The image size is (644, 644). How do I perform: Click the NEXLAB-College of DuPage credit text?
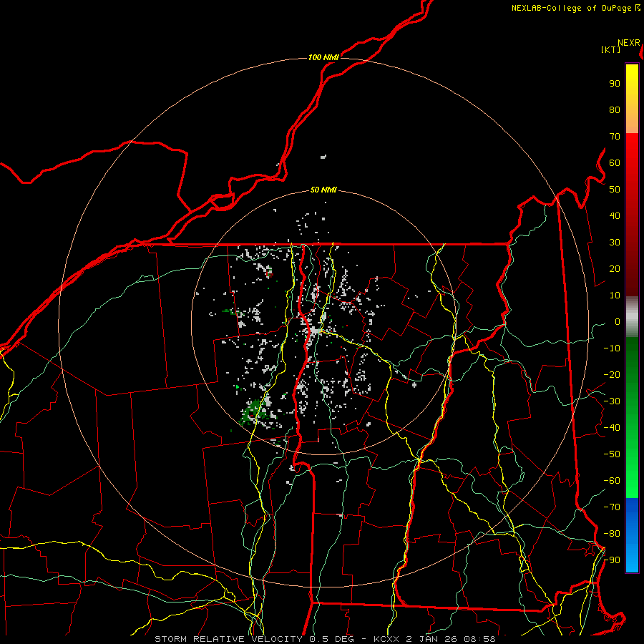tap(576, 8)
